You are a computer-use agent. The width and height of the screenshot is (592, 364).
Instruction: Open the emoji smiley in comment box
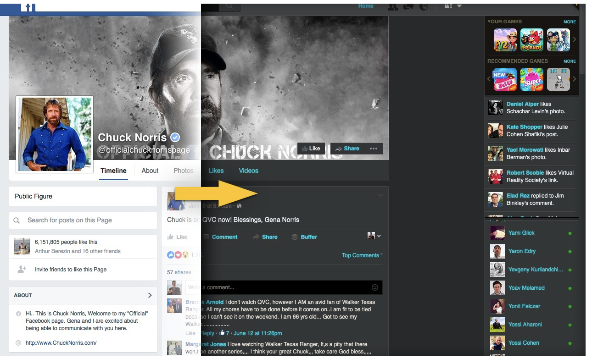(x=375, y=287)
